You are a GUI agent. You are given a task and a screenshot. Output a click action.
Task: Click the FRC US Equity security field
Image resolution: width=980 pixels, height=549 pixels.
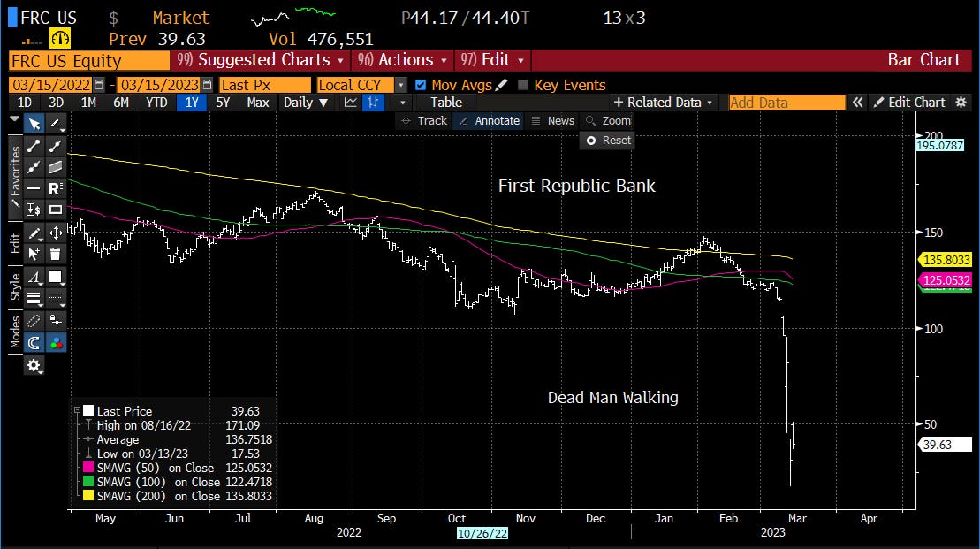pos(88,61)
